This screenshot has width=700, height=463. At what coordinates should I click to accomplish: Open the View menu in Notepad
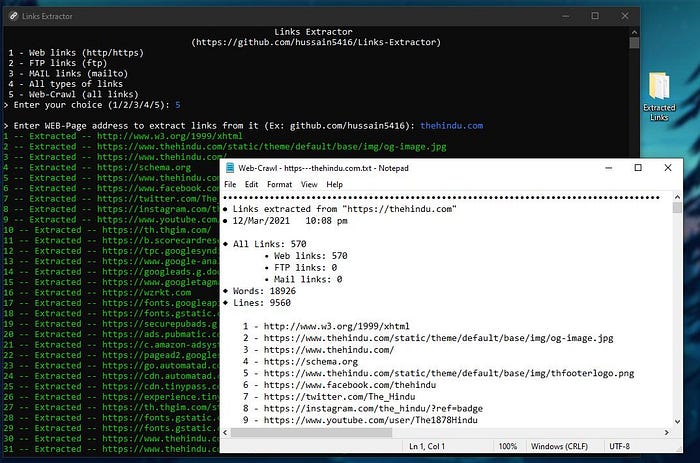pos(309,184)
